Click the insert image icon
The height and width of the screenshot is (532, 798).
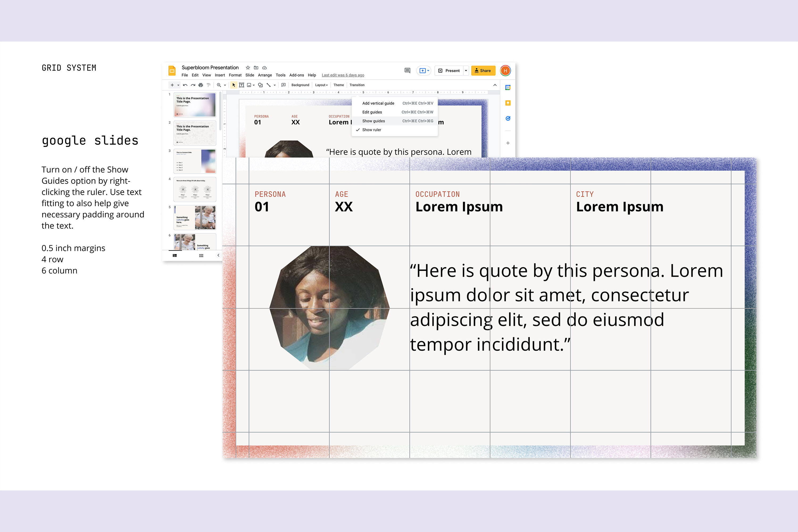(x=249, y=85)
